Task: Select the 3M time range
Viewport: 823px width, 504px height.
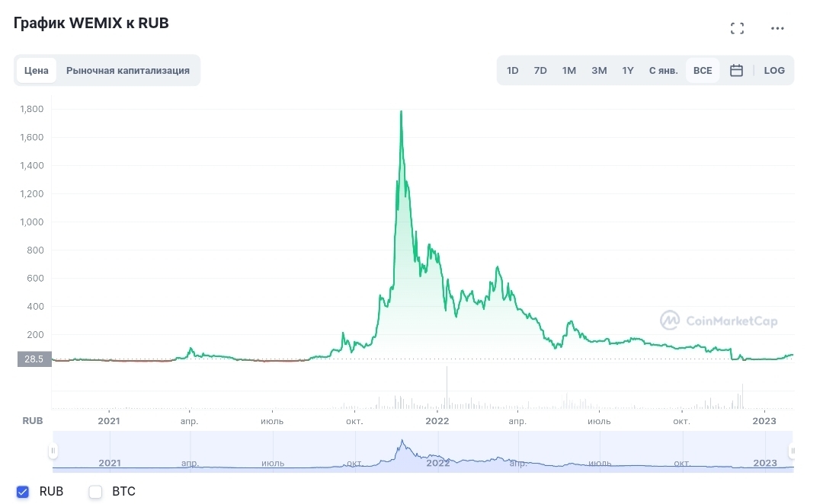Action: 599,70
